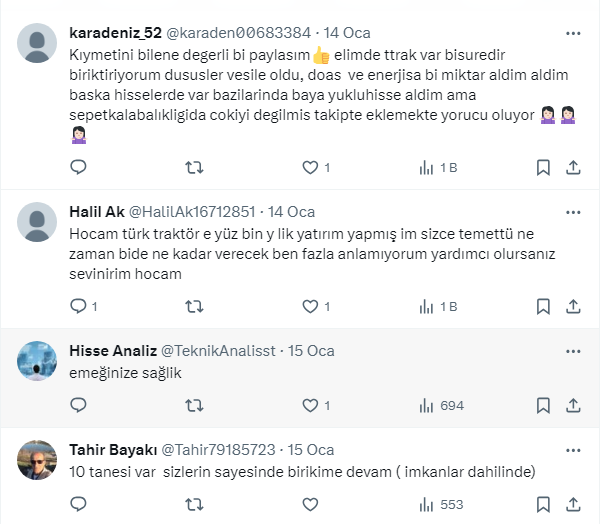Bookmark Hisse Analiz's tweet
The image size is (600, 524).
pyautogui.click(x=543, y=405)
